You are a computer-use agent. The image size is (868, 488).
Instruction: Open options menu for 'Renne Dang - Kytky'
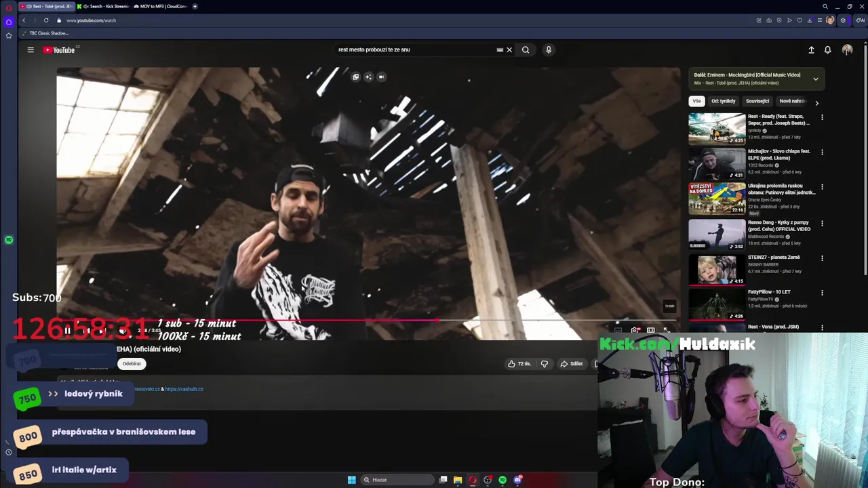(822, 223)
